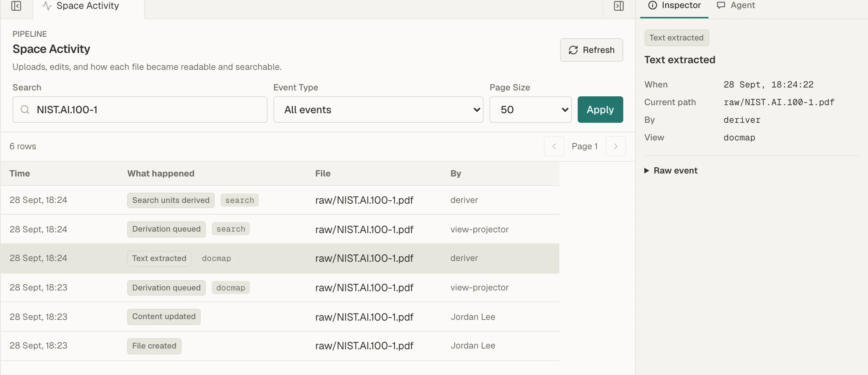Click the Text extracted badge in Inspector
Image resolution: width=868 pixels, height=375 pixels.
pos(677,38)
